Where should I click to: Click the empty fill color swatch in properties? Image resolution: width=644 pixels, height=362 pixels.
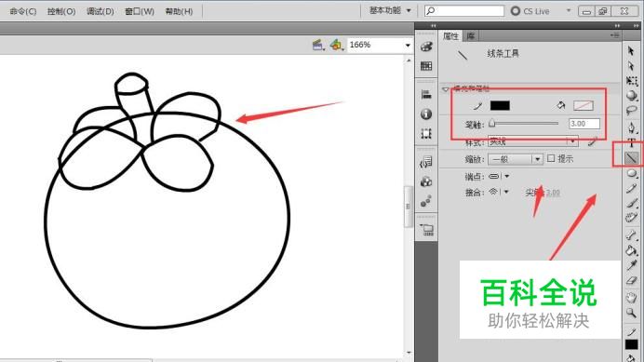(584, 105)
